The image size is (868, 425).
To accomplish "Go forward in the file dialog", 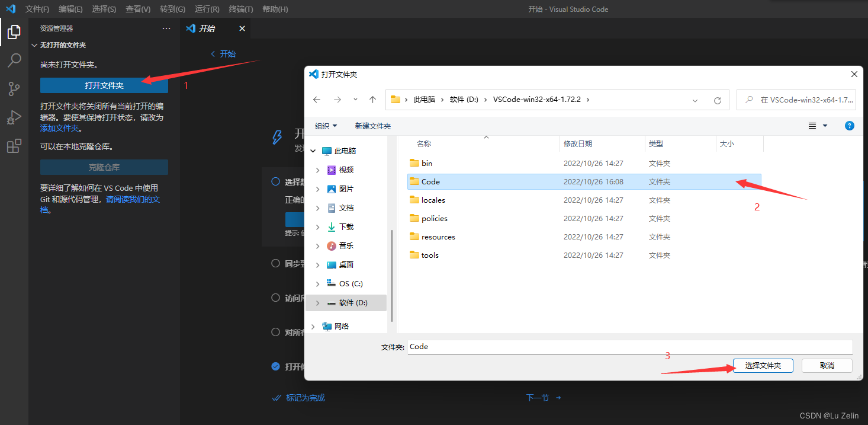I will tap(337, 100).
